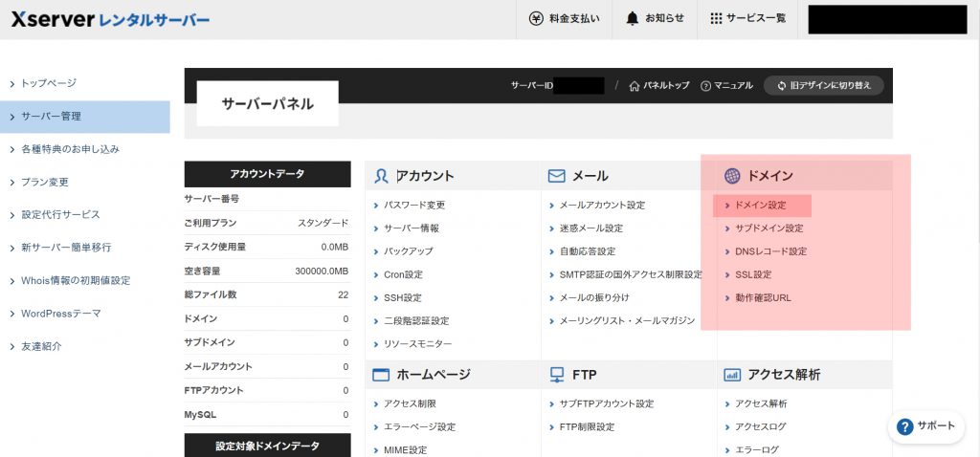Expand 各種特典のお申し込み sidebar item
The width and height of the screenshot is (980, 457).
[70, 149]
